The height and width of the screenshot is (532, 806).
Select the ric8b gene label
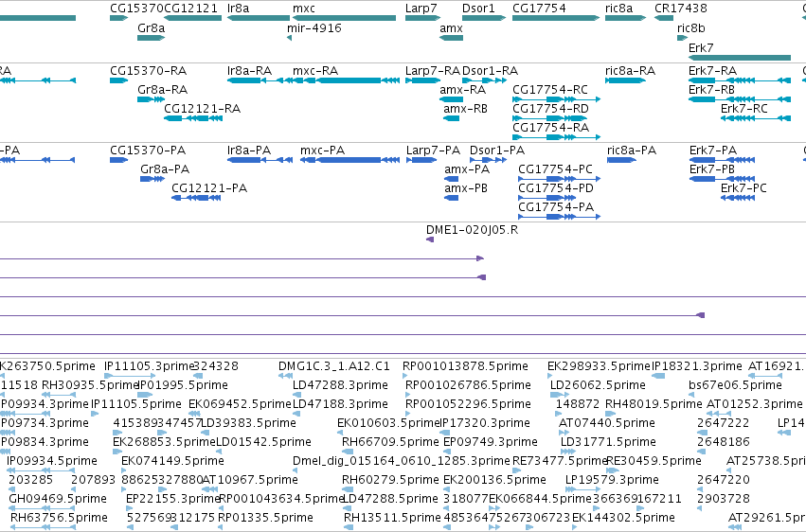tap(690, 27)
